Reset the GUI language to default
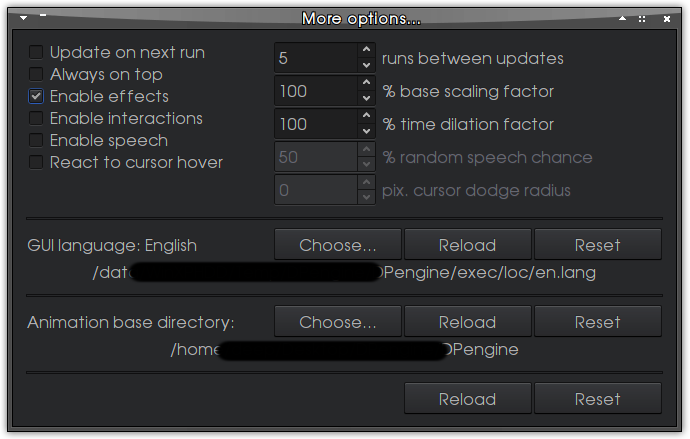This screenshot has height=439, width=690. [x=597, y=245]
